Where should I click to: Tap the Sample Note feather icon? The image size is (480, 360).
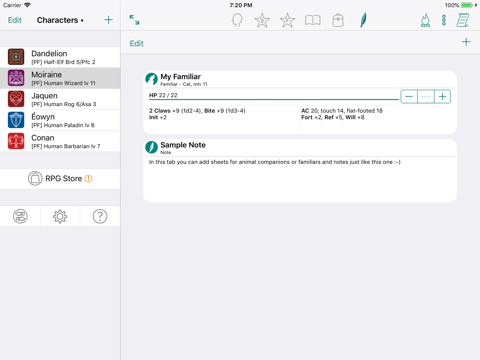[151, 147]
